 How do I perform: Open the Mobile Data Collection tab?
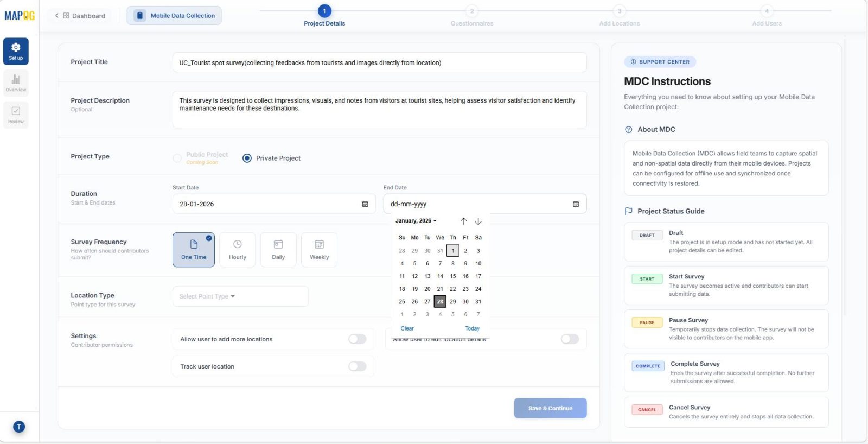[174, 16]
